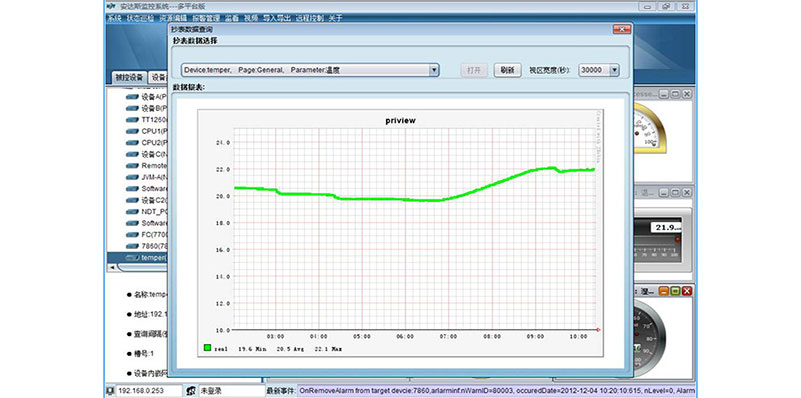
Task: Click the 打开 open button
Action: (x=474, y=71)
